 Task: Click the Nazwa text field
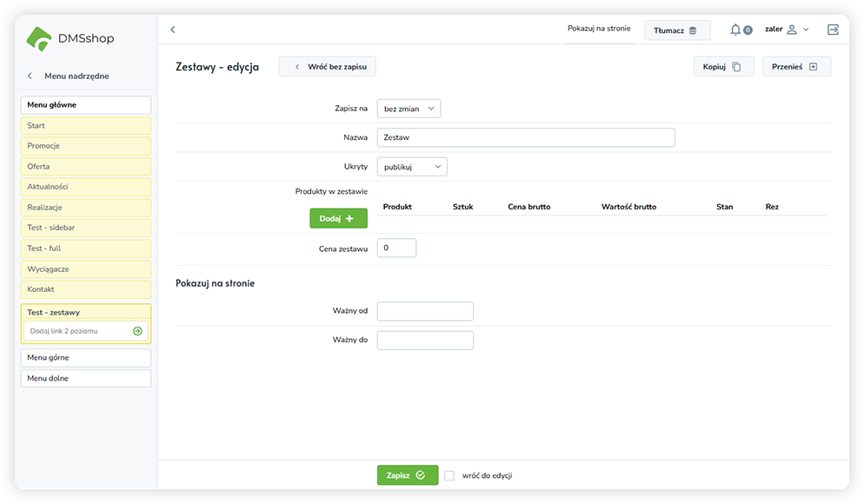pos(525,137)
